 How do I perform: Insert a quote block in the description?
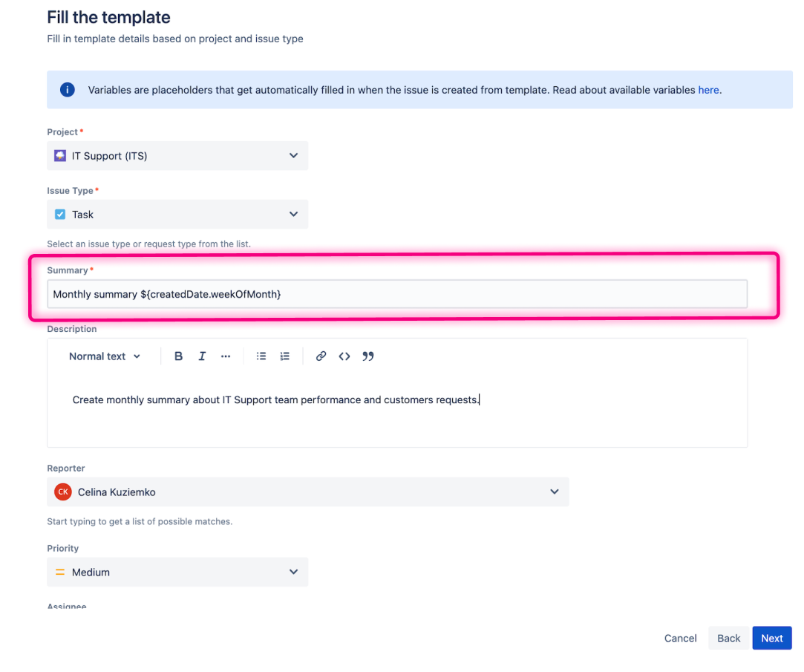click(x=367, y=356)
